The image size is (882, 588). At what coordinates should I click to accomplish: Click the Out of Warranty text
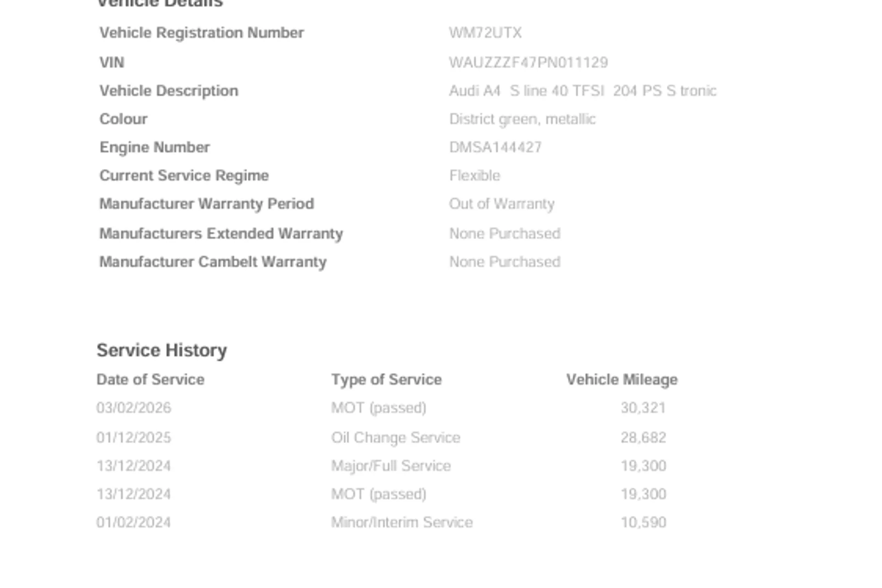click(502, 204)
